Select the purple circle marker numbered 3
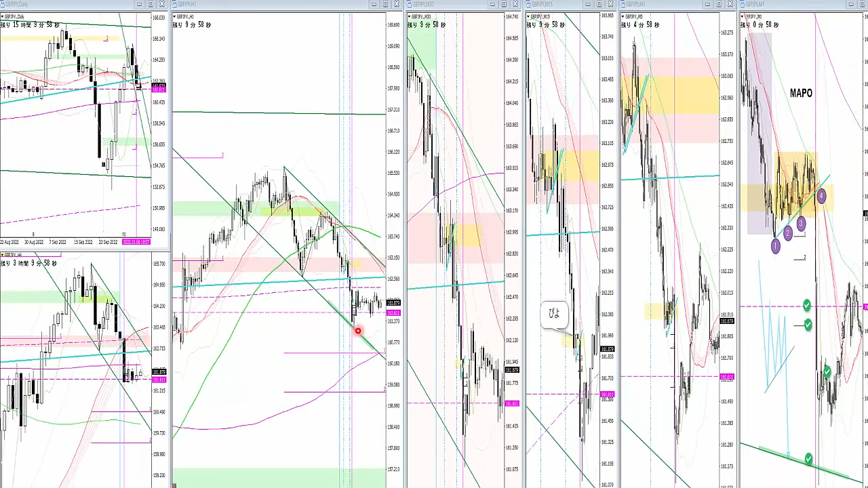 [x=801, y=224]
